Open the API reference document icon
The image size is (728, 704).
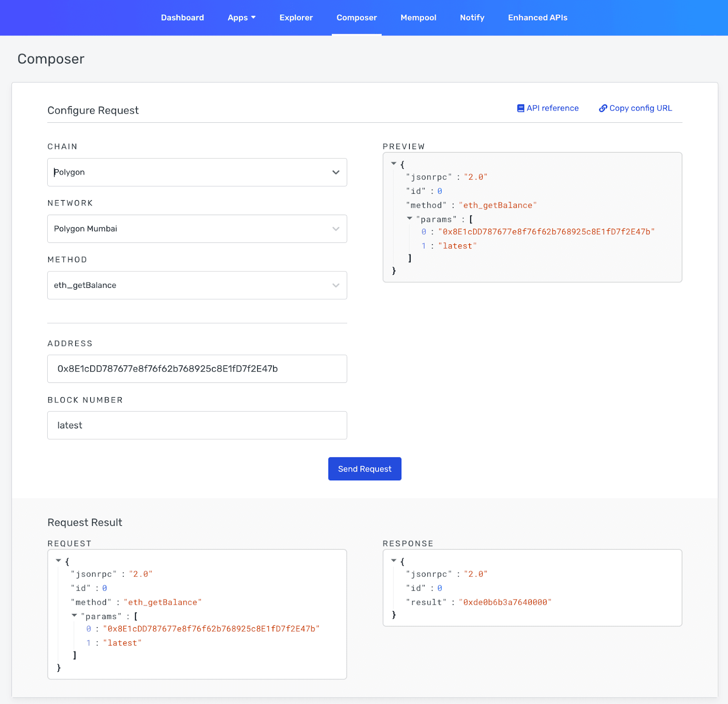click(x=521, y=108)
